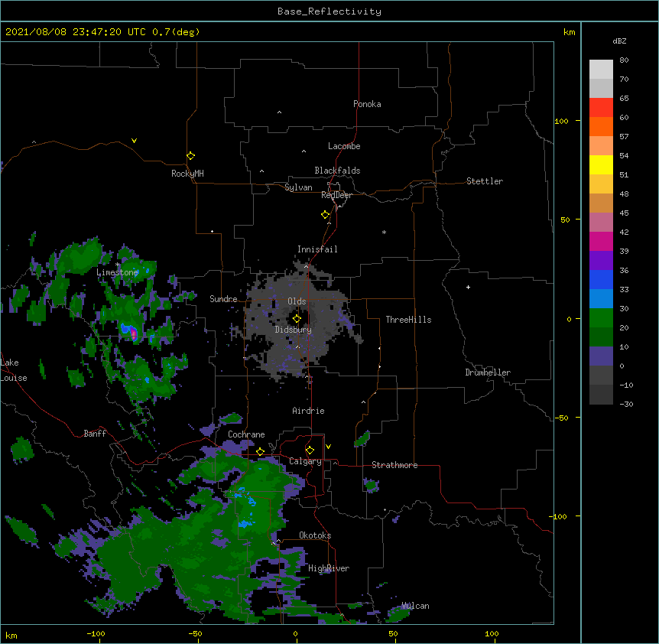Screen dimensions: 659x644
Task: Select the RedDeer city label
Action: click(x=336, y=195)
